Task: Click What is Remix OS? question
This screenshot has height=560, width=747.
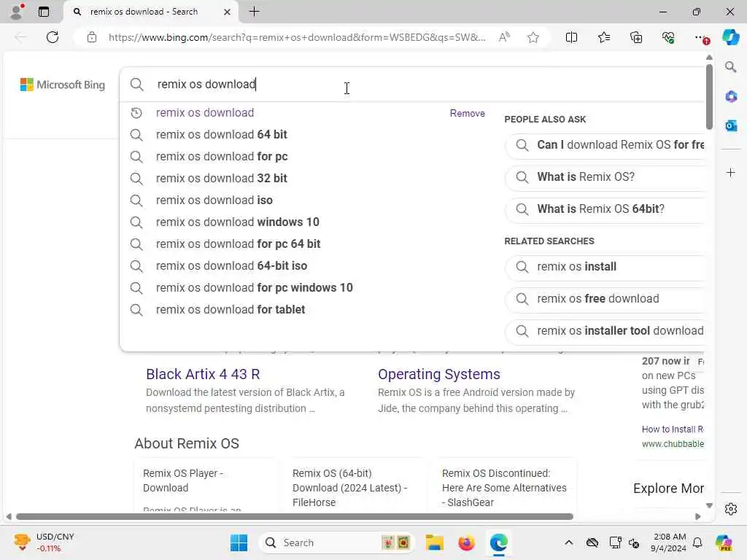Action: pos(605,177)
